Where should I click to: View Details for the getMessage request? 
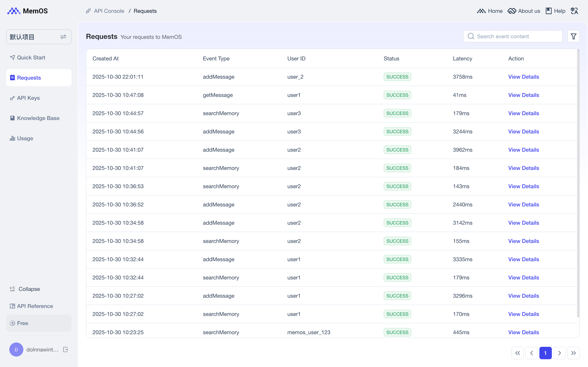pyautogui.click(x=523, y=95)
